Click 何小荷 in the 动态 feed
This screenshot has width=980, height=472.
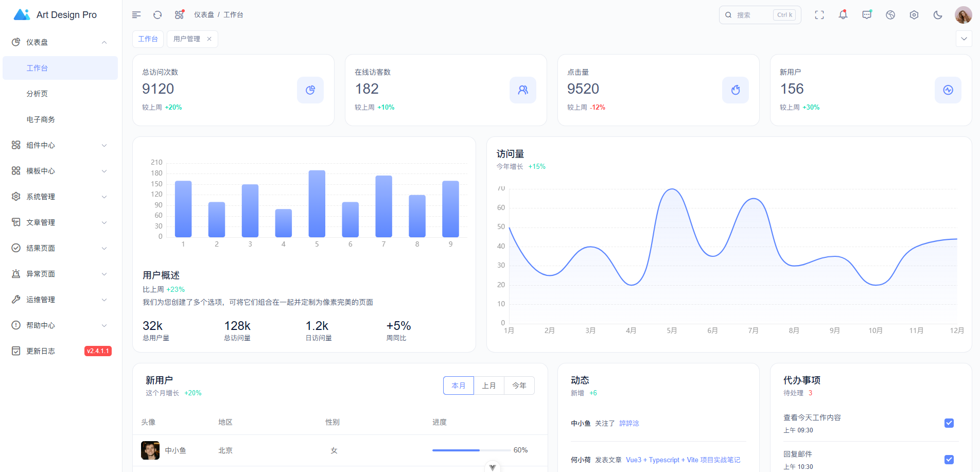[x=581, y=460]
